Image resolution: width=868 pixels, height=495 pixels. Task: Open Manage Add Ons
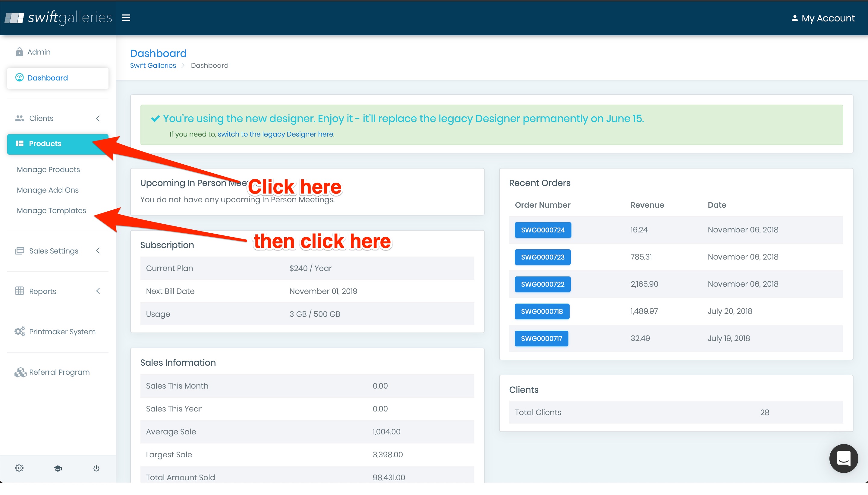48,190
